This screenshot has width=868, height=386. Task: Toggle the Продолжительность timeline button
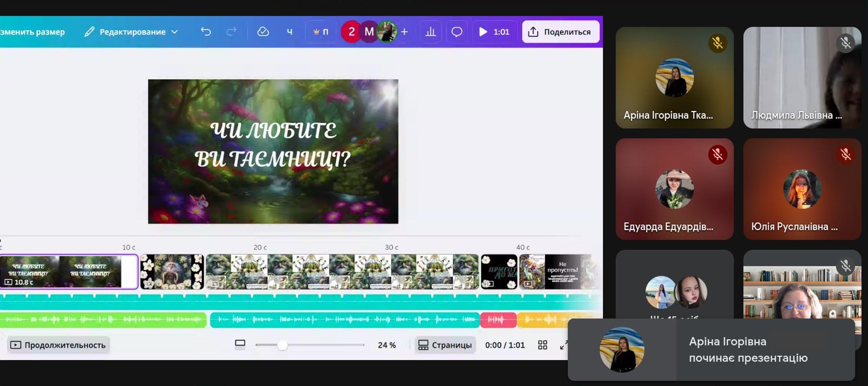tap(58, 345)
